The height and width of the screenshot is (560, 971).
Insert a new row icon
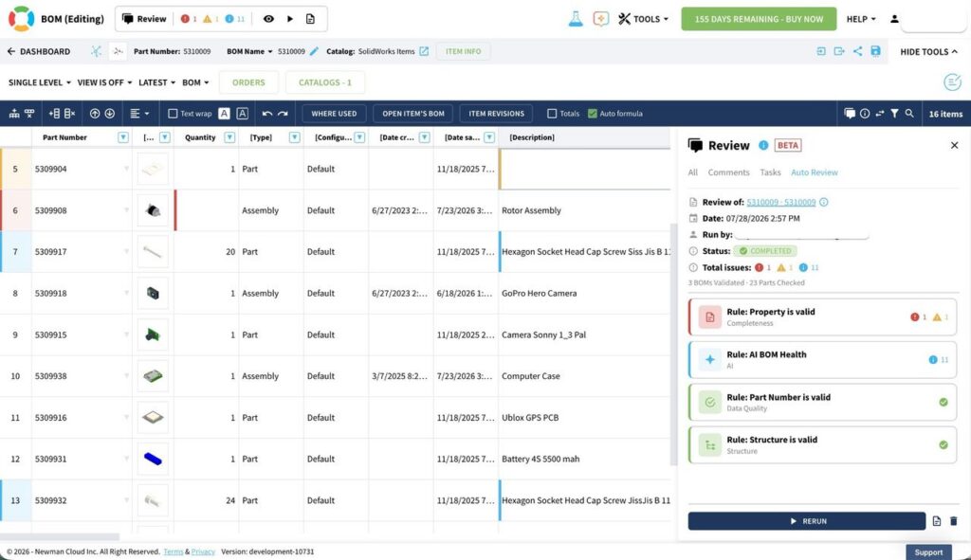(54, 114)
